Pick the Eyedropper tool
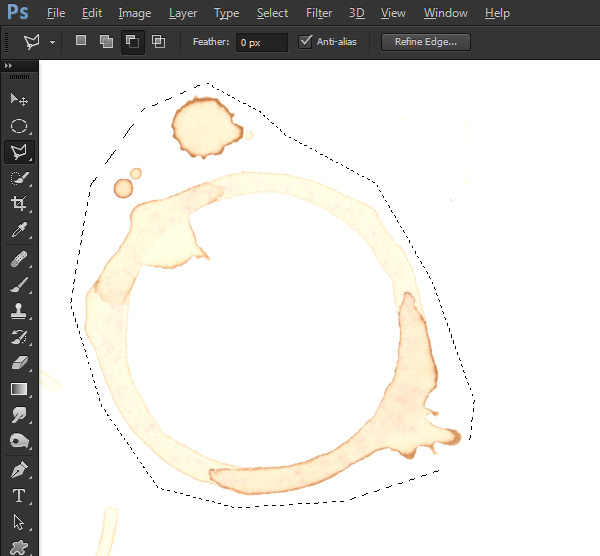The width and height of the screenshot is (600, 556). 19,230
